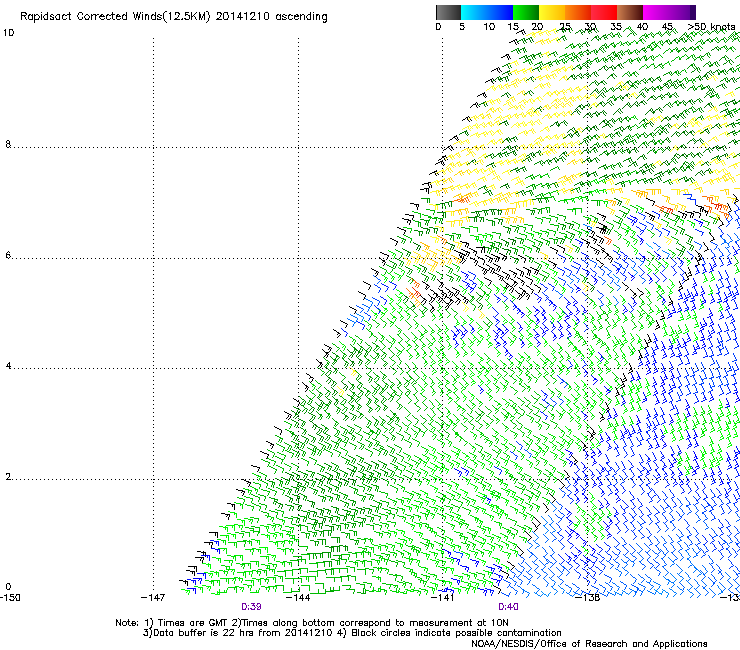Click the yellow 20-25 knots legend swatch

click(x=552, y=12)
